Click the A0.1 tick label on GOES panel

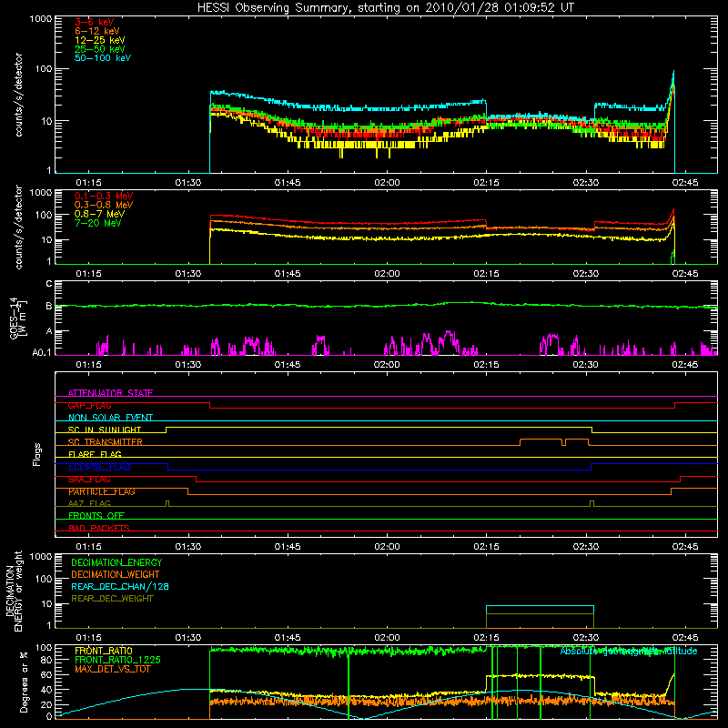pos(42,352)
